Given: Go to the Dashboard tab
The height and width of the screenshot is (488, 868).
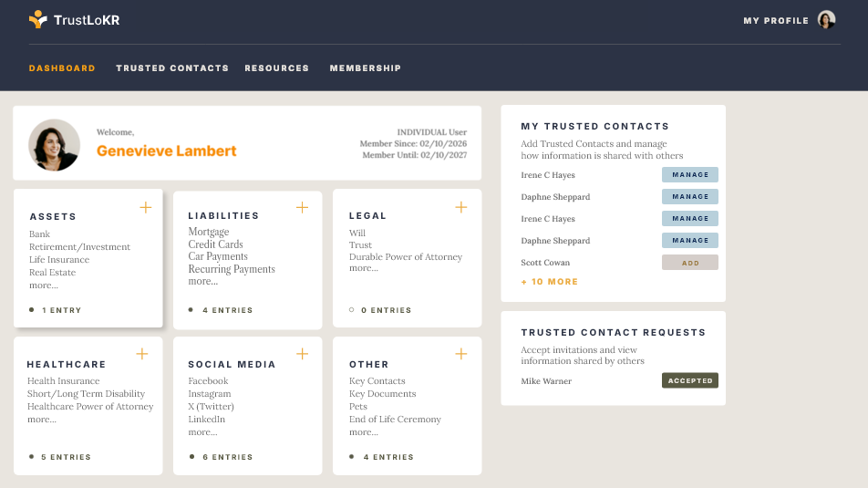Looking at the screenshot, I should (62, 68).
